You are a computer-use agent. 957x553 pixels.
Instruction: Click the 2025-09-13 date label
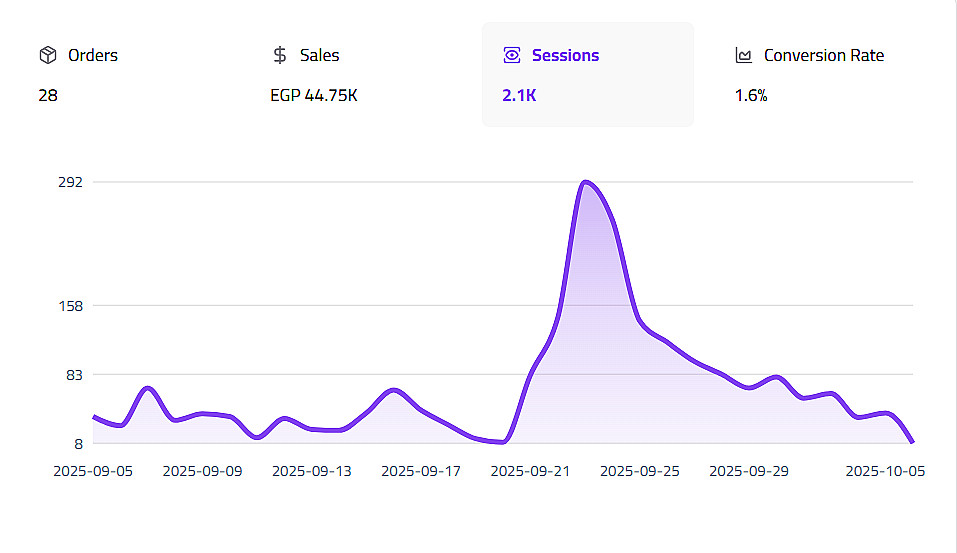tap(312, 470)
